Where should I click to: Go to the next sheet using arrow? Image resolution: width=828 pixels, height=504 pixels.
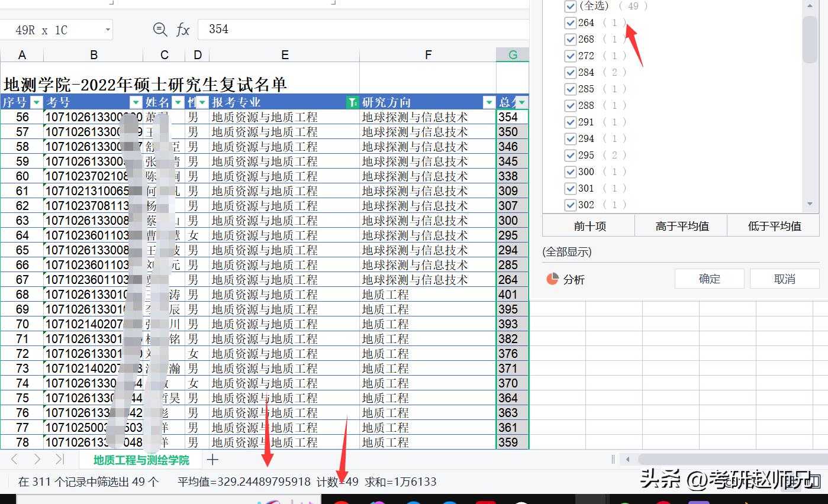click(37, 460)
